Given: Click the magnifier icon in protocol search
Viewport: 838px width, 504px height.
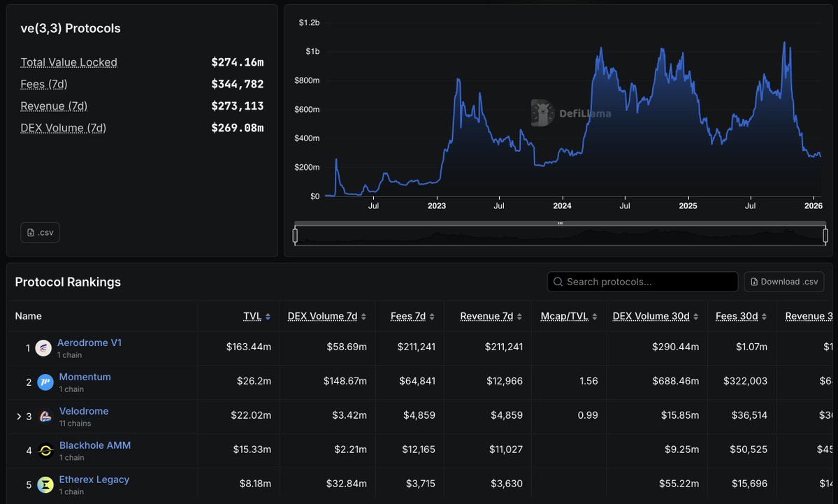Looking at the screenshot, I should coord(558,282).
